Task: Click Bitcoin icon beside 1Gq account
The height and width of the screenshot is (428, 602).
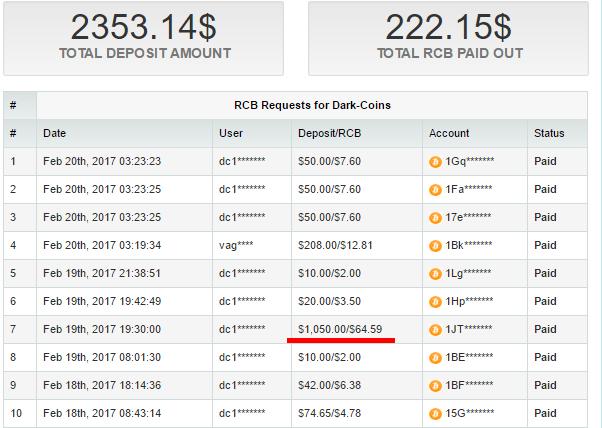Action: click(x=435, y=161)
